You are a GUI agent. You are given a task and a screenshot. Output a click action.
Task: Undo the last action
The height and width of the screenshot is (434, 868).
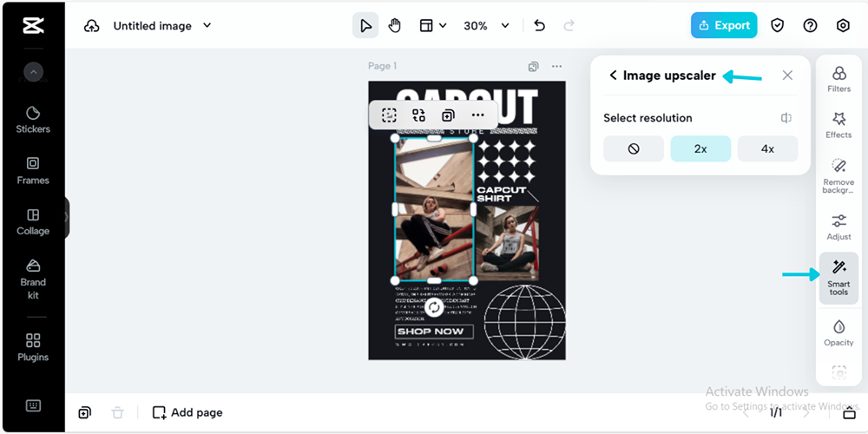(540, 25)
